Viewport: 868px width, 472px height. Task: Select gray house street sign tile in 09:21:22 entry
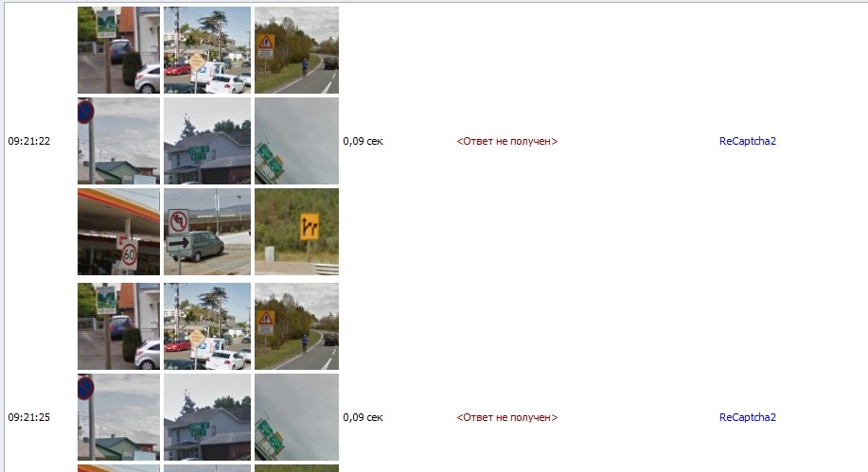[x=207, y=141]
